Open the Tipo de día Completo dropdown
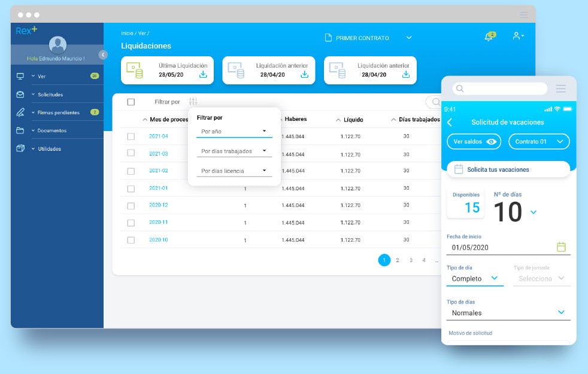588x374 pixels. pos(475,278)
